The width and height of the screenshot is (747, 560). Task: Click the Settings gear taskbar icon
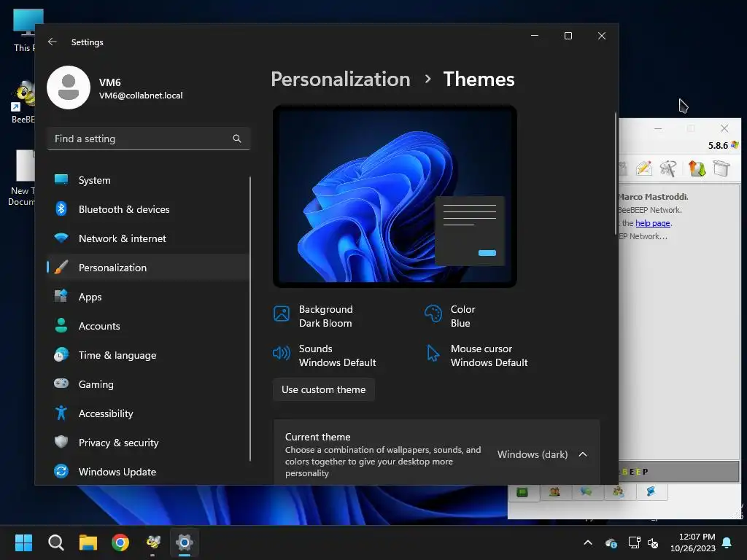(x=185, y=542)
